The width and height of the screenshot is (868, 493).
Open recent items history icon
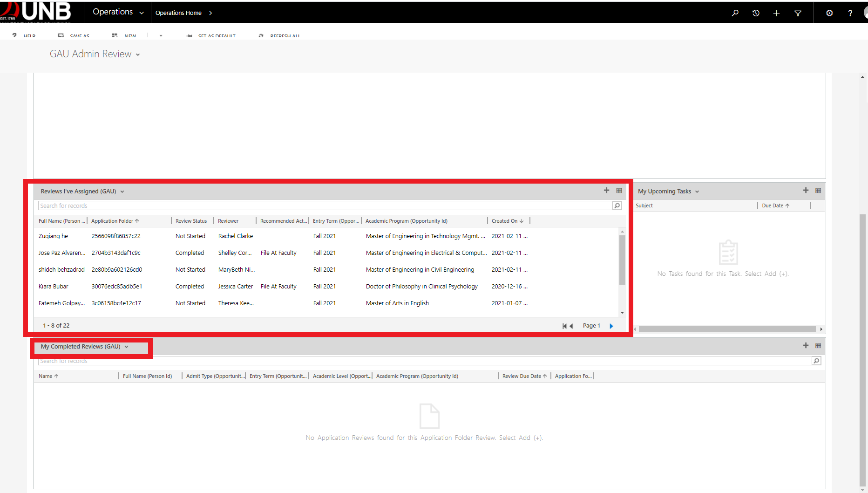[756, 13]
